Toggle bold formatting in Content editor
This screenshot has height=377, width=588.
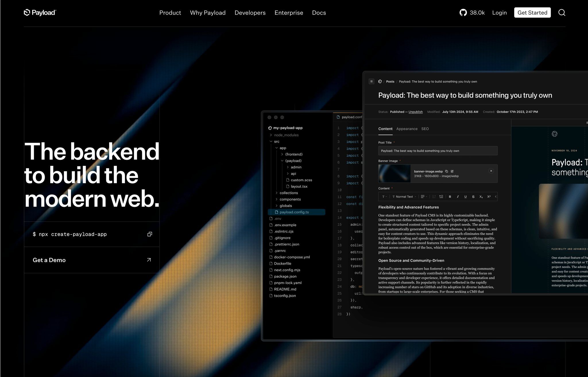point(450,197)
